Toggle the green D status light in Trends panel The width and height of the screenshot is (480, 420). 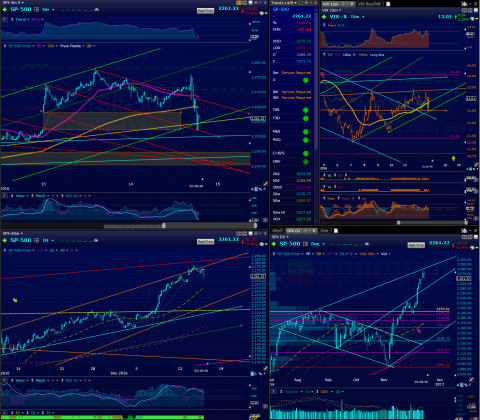306,80
